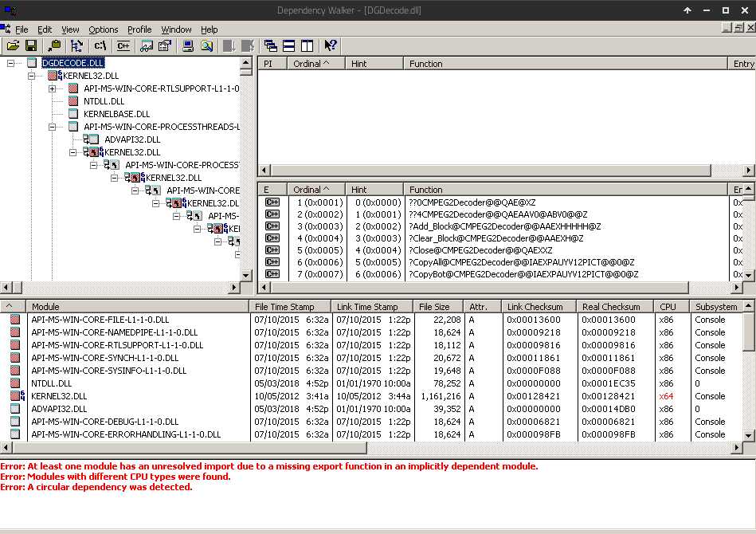
Task: Click the Cascade windows toolbar icon
Action: (x=271, y=46)
